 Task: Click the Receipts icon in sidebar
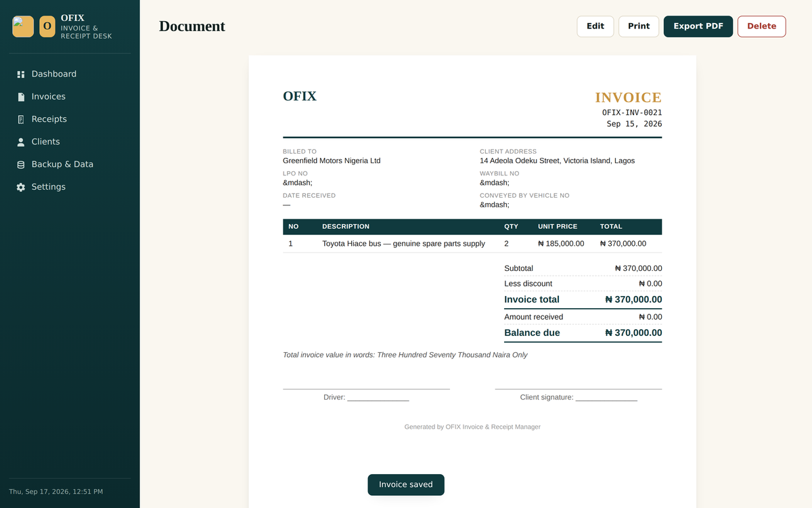click(21, 119)
